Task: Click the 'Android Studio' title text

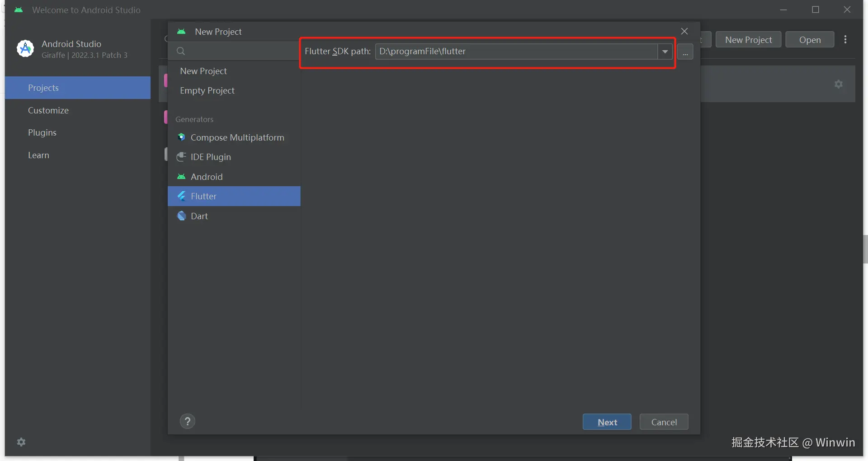Action: click(x=71, y=44)
